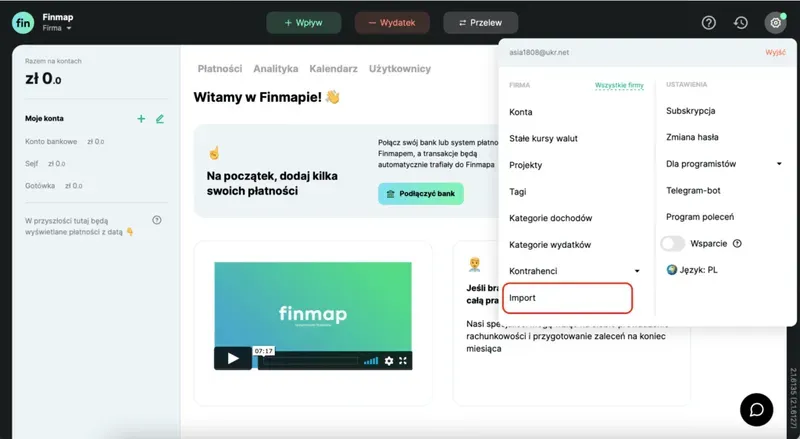Open video settings gear icon
This screenshot has width=800, height=439.
tap(389, 361)
